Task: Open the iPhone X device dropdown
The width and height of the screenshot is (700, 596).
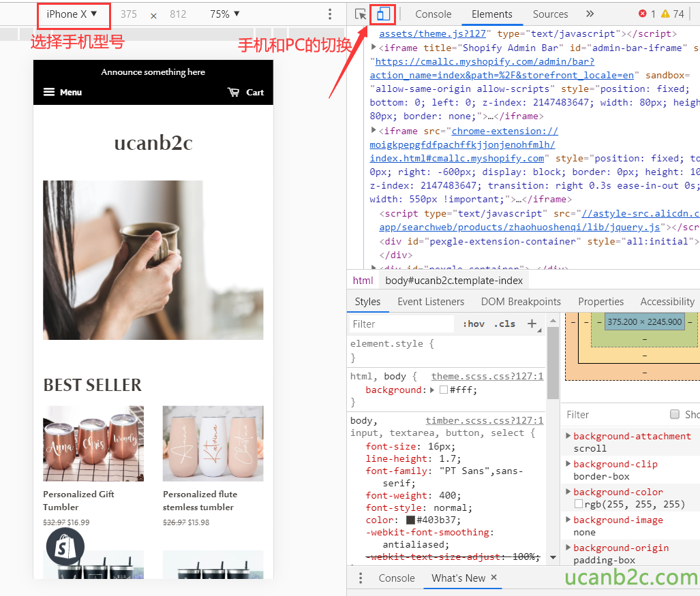Action: point(72,14)
